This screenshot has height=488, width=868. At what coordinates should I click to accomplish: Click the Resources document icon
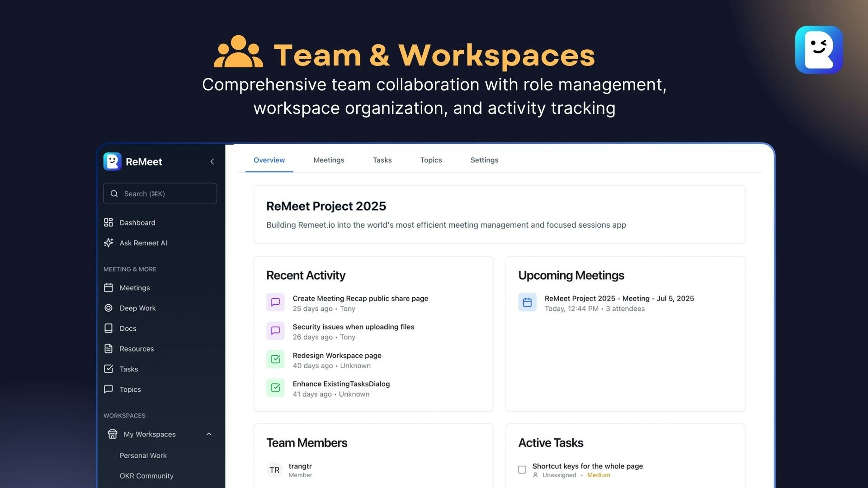pyautogui.click(x=108, y=349)
